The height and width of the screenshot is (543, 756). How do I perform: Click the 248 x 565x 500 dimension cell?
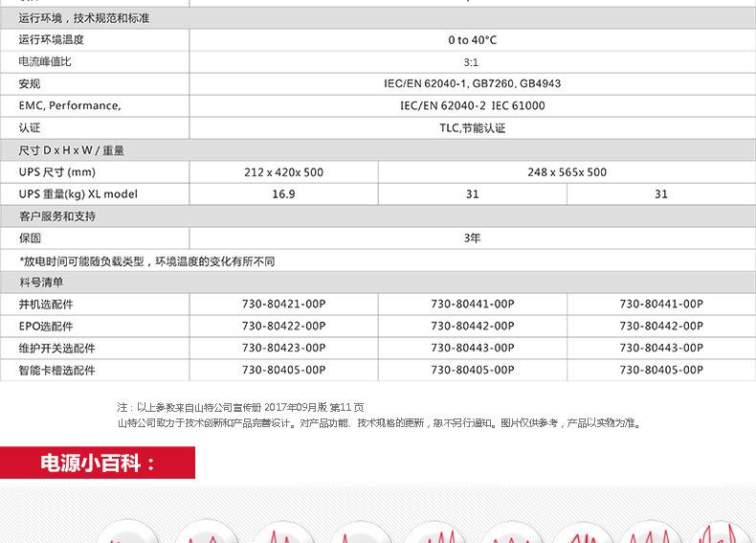click(x=567, y=172)
